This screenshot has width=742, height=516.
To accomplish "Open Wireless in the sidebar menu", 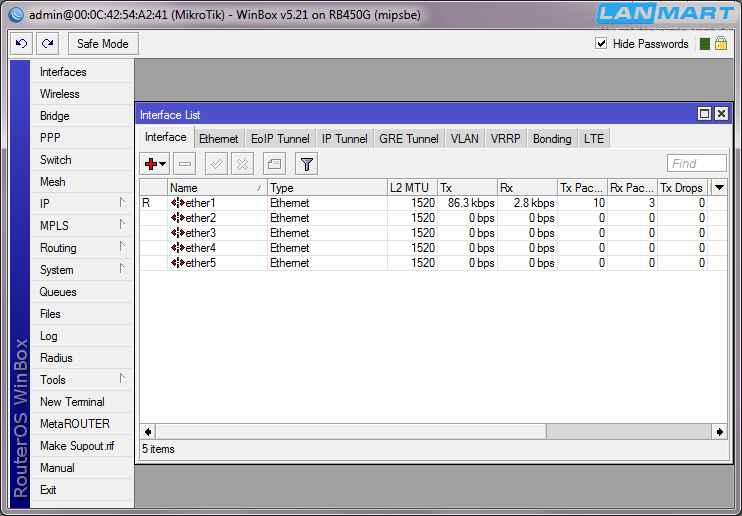I will [x=82, y=94].
